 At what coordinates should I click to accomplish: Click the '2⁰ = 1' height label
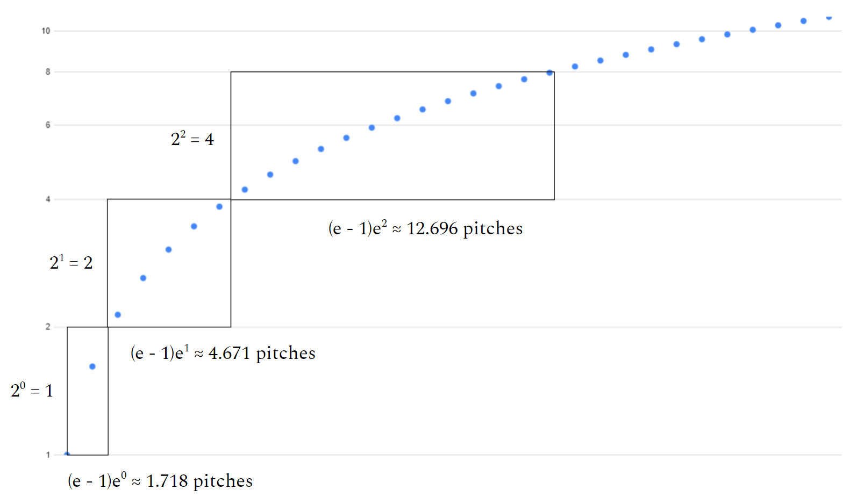point(32,390)
